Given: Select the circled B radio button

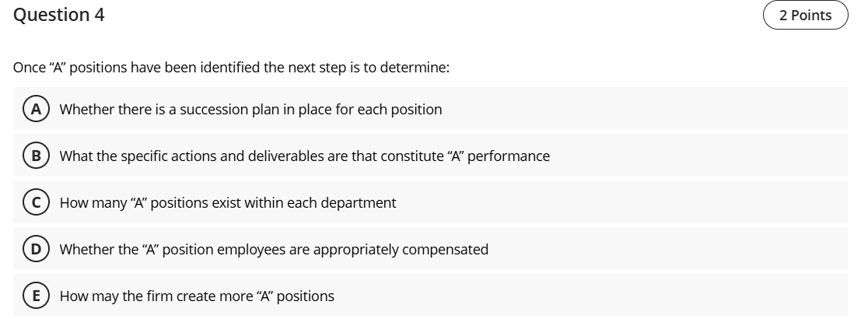Looking at the screenshot, I should point(35,156).
